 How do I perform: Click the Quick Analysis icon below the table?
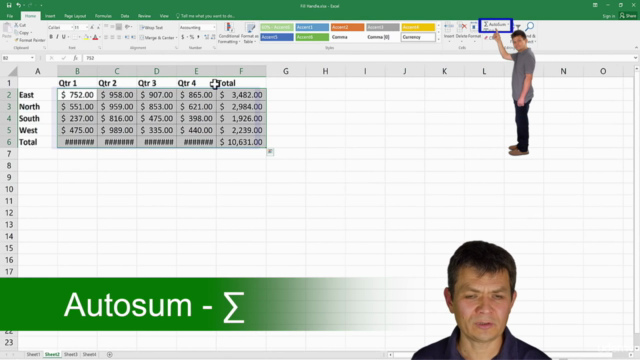coord(270,152)
